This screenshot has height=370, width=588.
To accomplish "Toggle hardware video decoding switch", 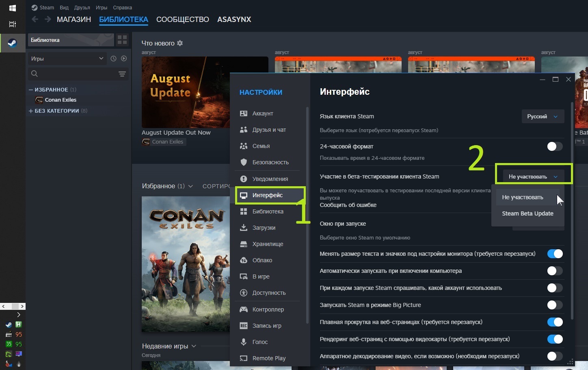I will pyautogui.click(x=555, y=356).
